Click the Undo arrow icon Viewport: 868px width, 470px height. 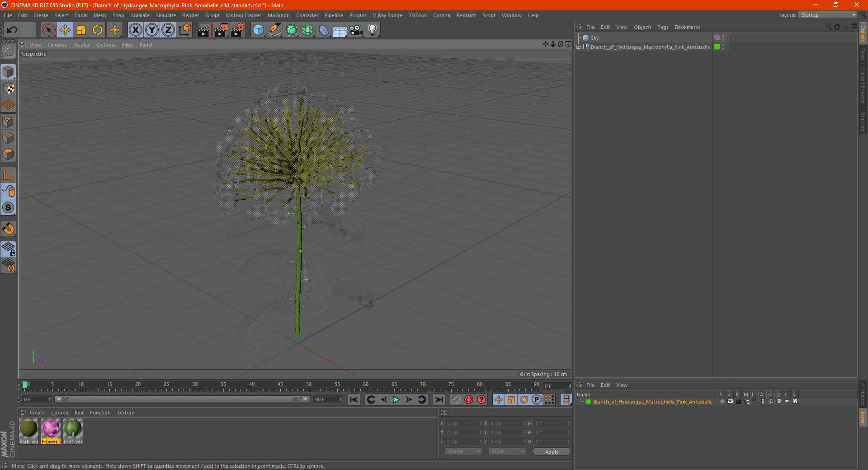tap(12, 30)
